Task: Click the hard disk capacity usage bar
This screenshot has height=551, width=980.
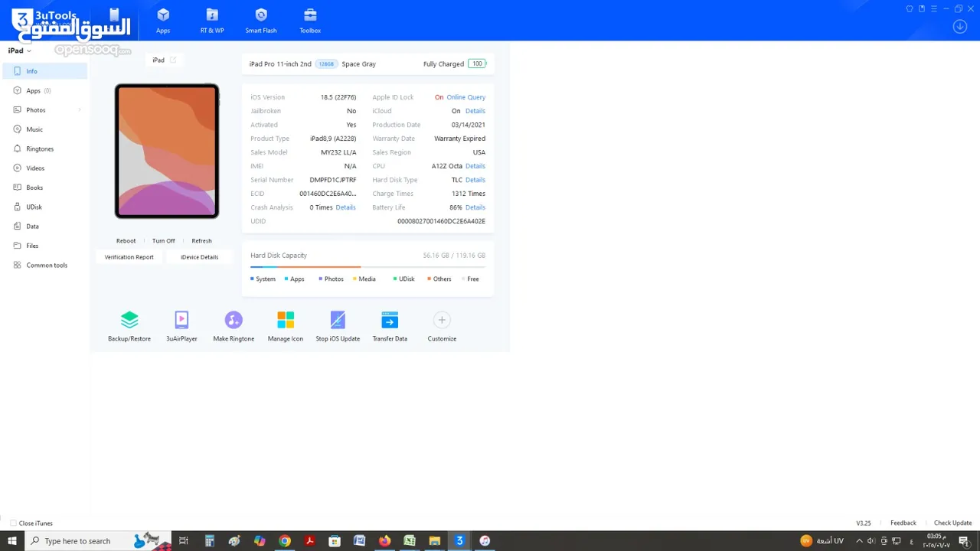Action: pos(367,267)
